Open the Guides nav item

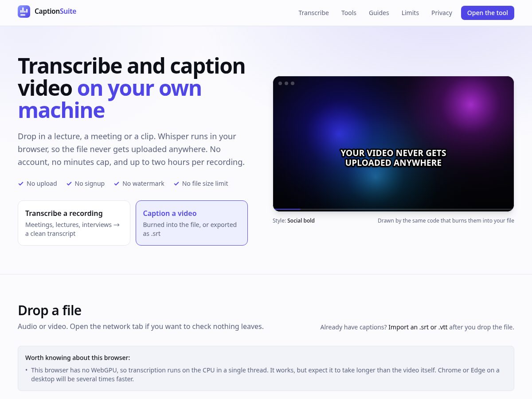[379, 13]
